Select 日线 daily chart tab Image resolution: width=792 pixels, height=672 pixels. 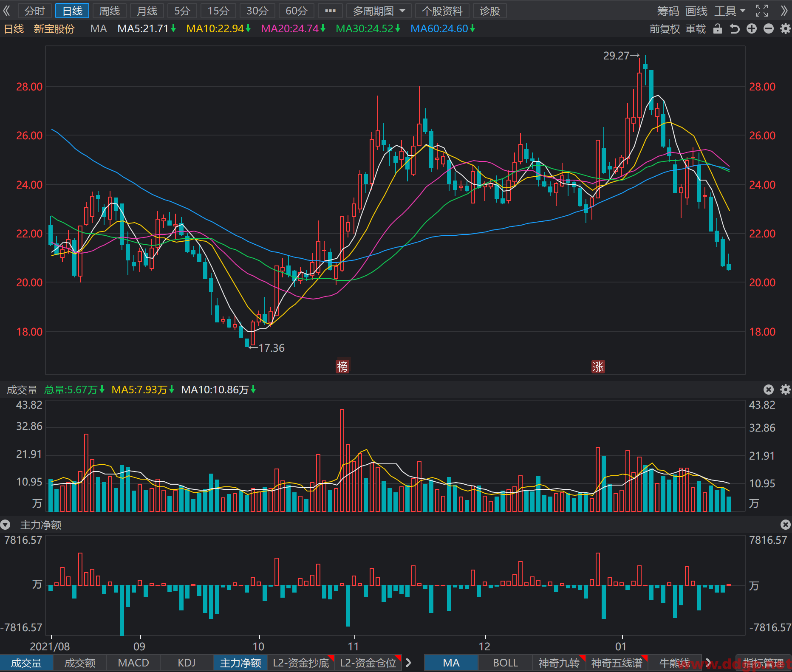tap(72, 11)
